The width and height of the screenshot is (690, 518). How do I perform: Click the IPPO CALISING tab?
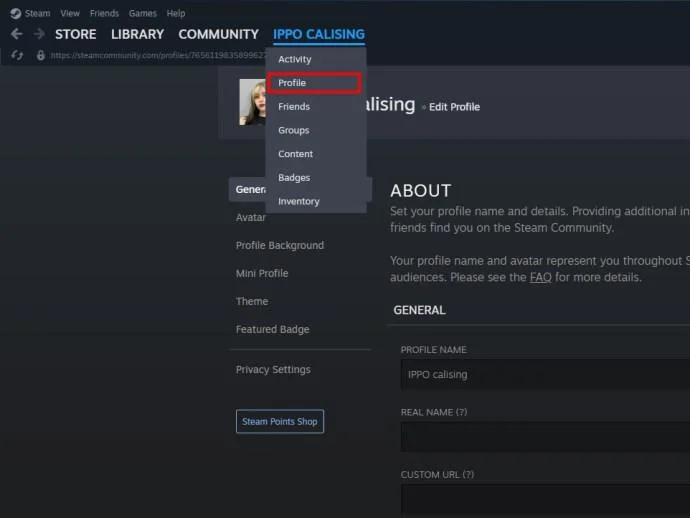coord(319,34)
